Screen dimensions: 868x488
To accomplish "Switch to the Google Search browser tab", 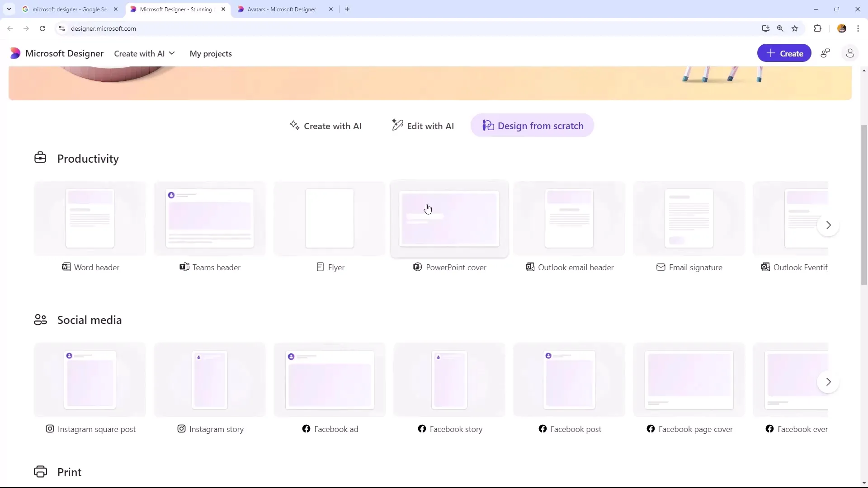I will click(70, 9).
